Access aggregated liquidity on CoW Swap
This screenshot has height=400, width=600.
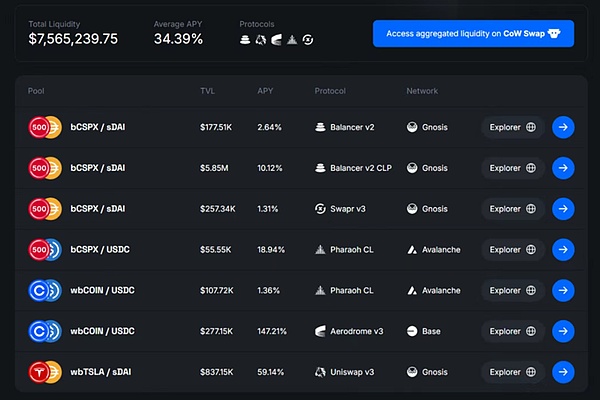click(x=473, y=33)
